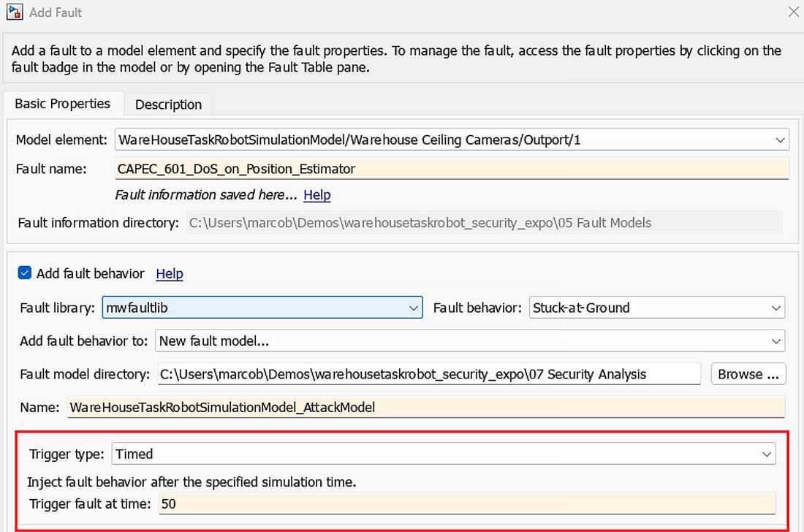Click the Name field with AttackModel text
Viewport: 804px width, 532px height.
425,407
